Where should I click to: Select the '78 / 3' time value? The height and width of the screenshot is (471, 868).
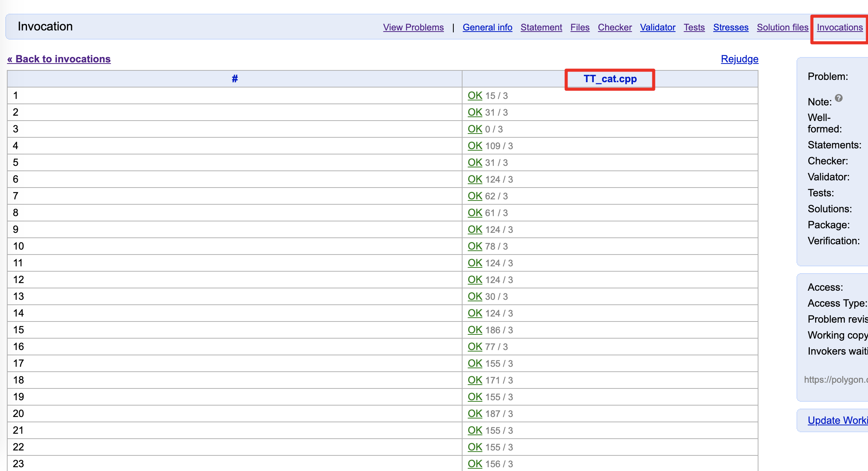pos(496,247)
